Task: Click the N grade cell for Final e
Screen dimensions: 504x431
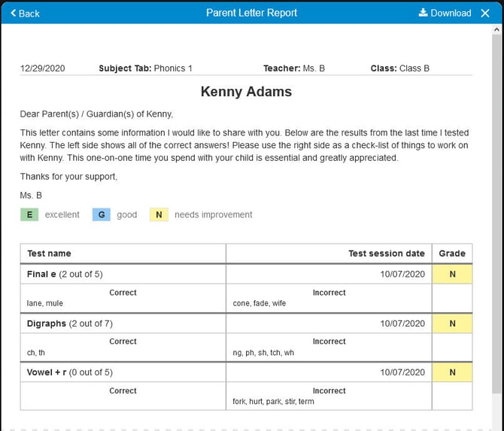Action: [x=452, y=275]
